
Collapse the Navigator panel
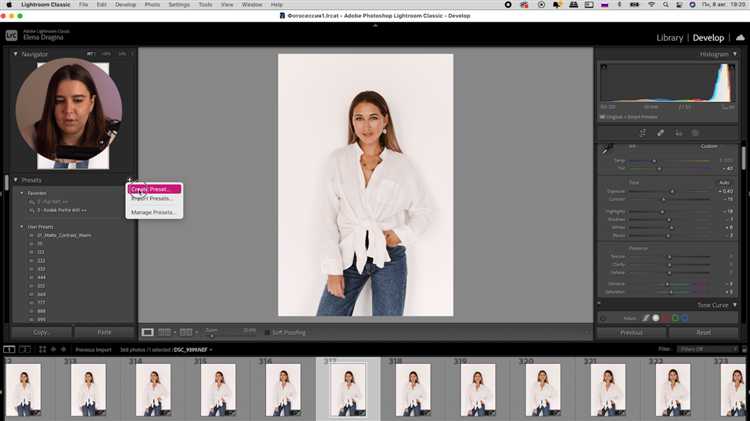(16, 54)
